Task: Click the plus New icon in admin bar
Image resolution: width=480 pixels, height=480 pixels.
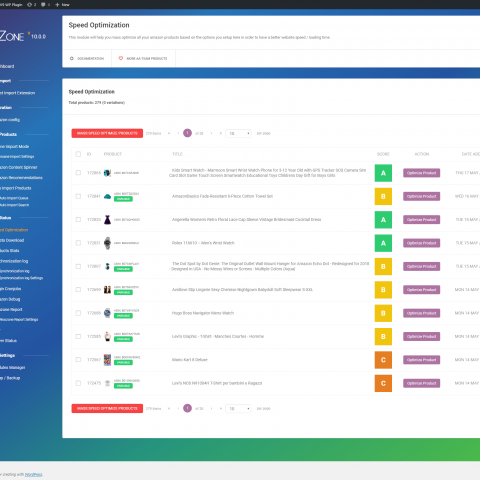Action: click(x=57, y=5)
